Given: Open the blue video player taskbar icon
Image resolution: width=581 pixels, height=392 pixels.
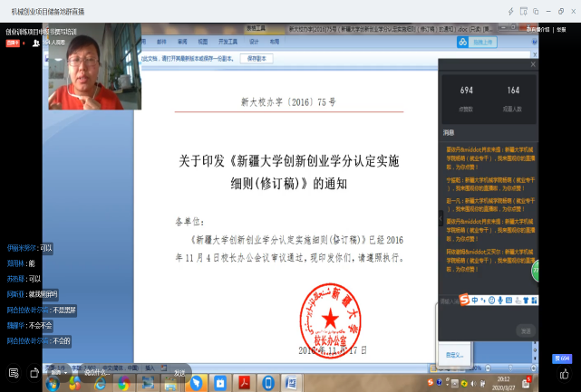Looking at the screenshot, I should 220,383.
